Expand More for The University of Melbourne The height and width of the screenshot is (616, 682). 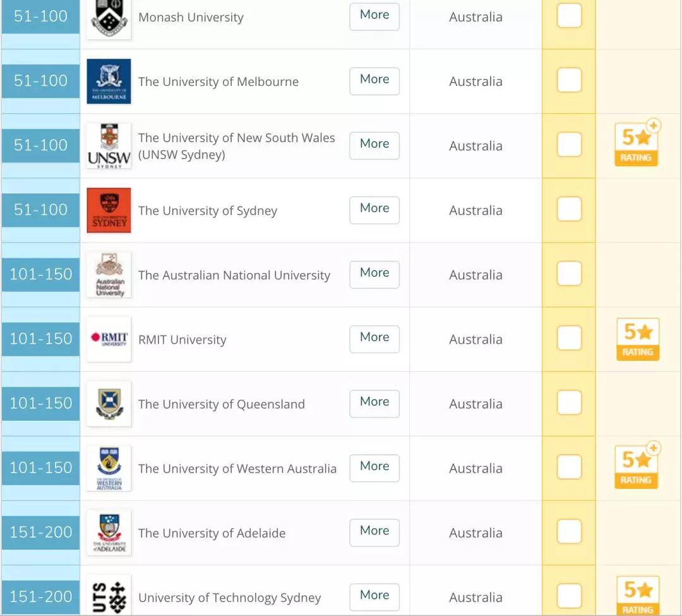[x=374, y=81]
